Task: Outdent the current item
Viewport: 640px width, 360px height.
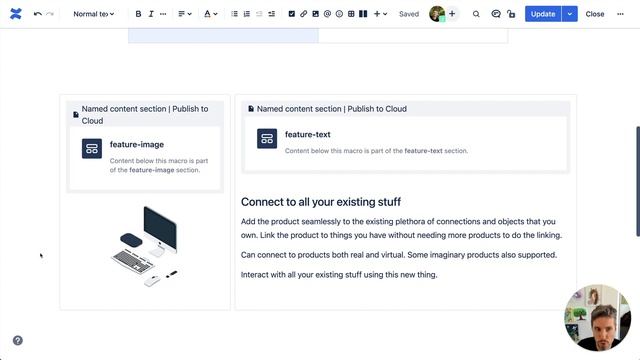Action: tap(259, 14)
